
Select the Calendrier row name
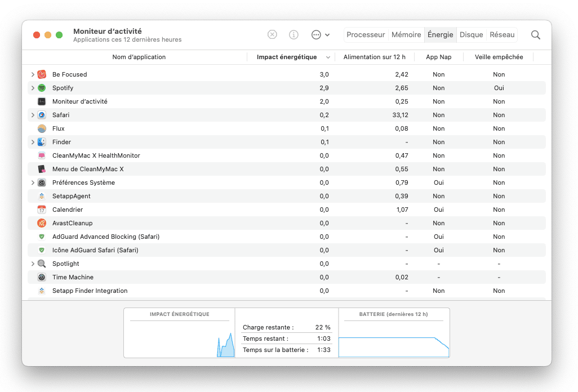click(68, 210)
